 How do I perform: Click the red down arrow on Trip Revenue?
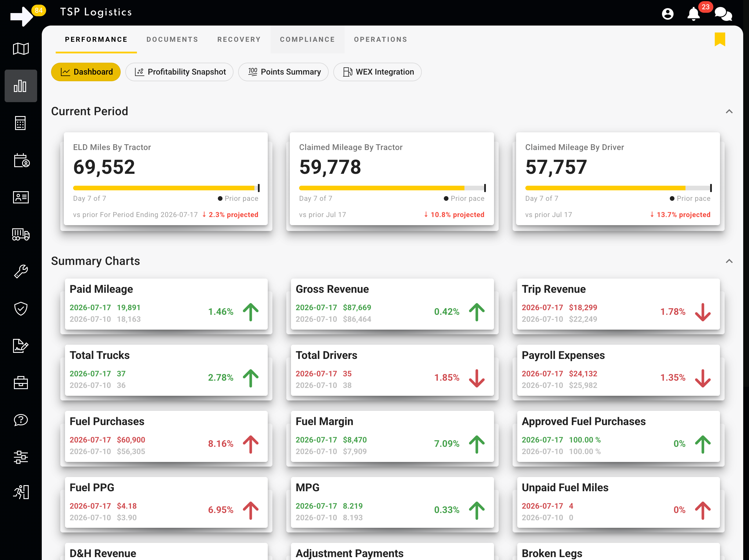click(x=703, y=312)
